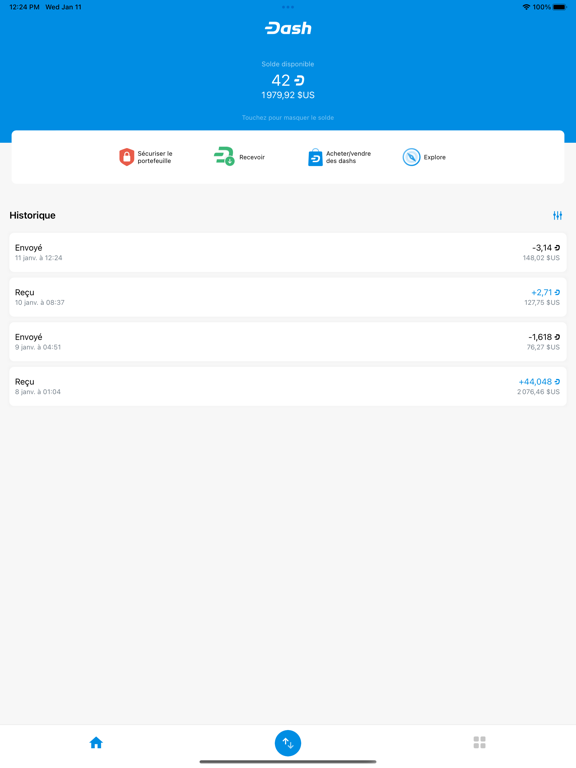Tap the three-dot multitasking indicator
The image size is (576, 768).
[x=288, y=7]
